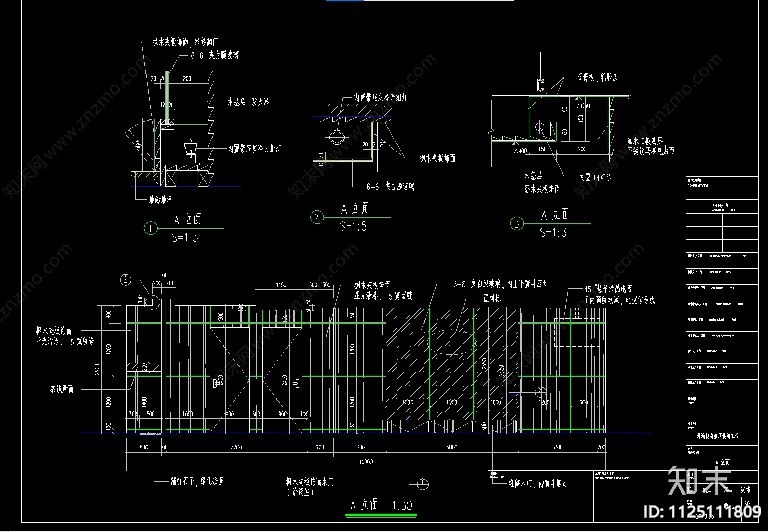Click the "不锈钢马赛克贴面" text

pos(651,151)
